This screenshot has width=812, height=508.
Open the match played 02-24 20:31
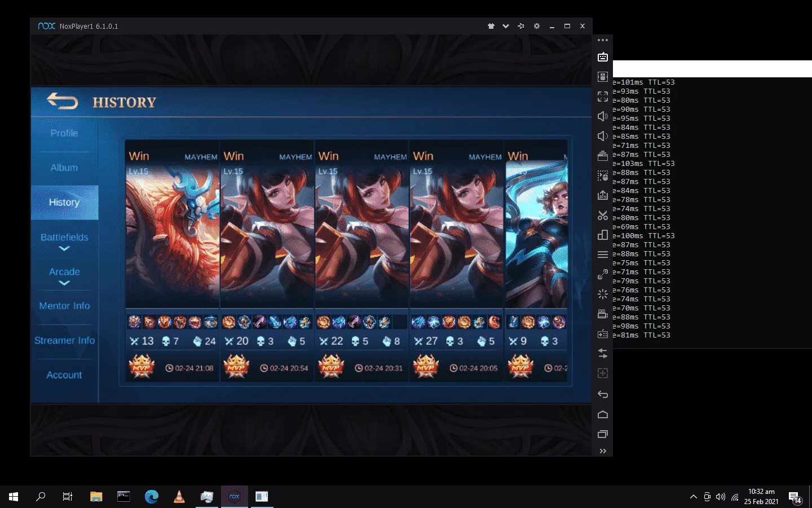click(x=362, y=261)
